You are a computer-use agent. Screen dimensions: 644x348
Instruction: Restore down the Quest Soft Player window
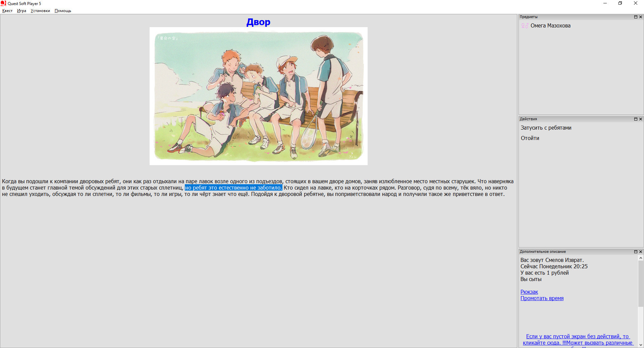click(x=620, y=3)
